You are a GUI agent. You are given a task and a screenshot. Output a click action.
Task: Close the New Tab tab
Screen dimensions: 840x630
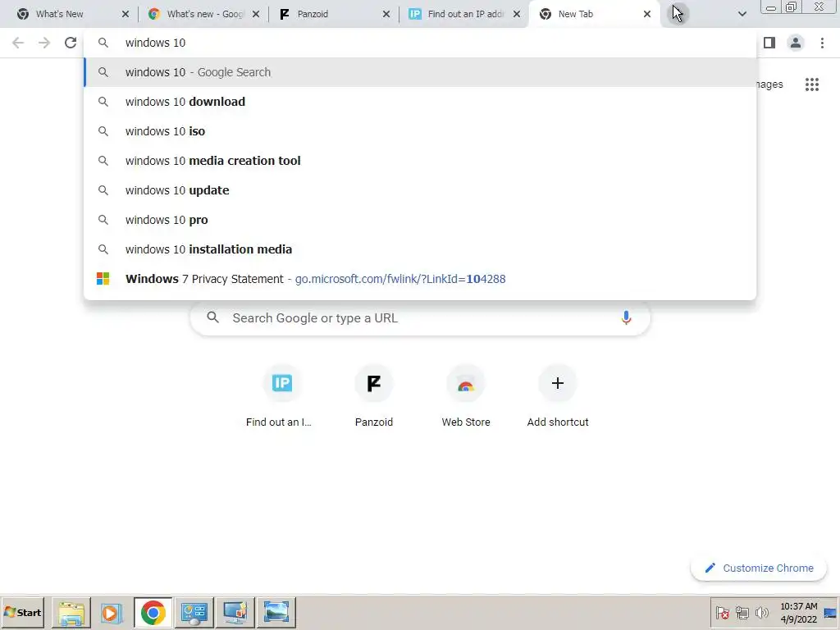(647, 14)
